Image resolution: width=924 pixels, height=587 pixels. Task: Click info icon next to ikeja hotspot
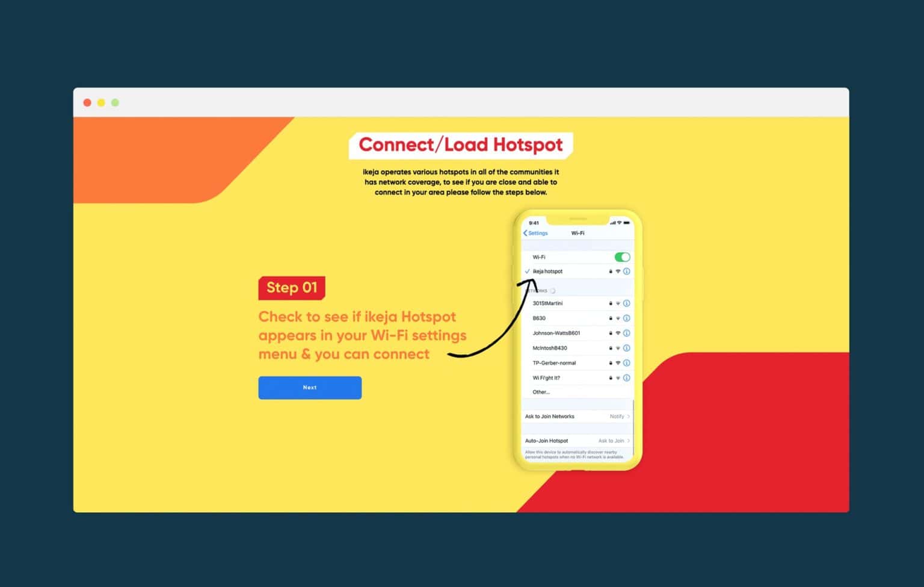pyautogui.click(x=626, y=272)
